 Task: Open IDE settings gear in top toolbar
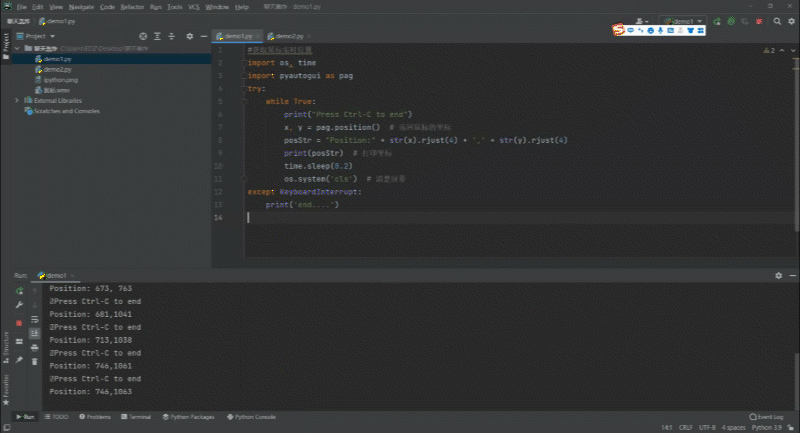[791, 21]
